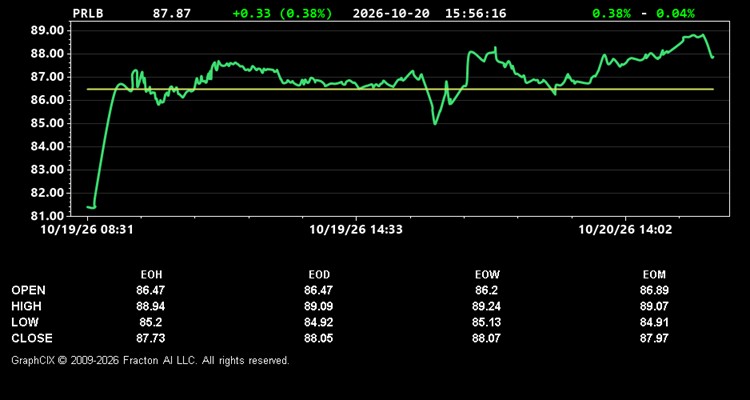
Task: Click the date 2026-10-20 in header
Action: (391, 13)
